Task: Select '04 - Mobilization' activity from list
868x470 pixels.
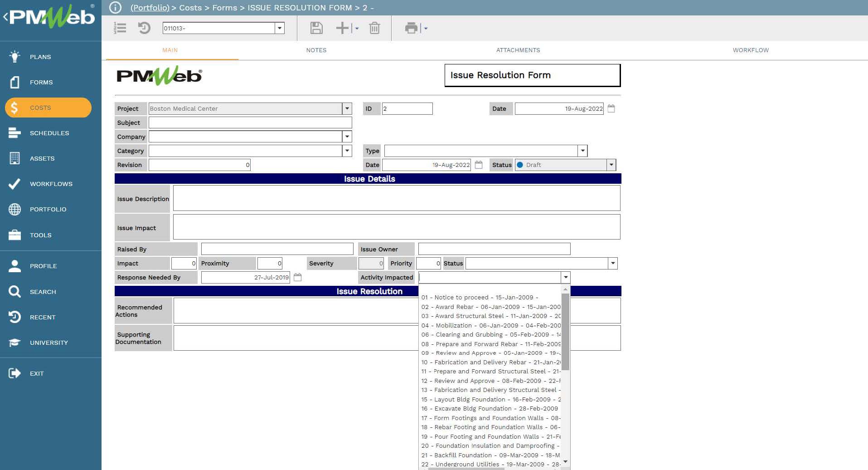Action: [x=490, y=325]
